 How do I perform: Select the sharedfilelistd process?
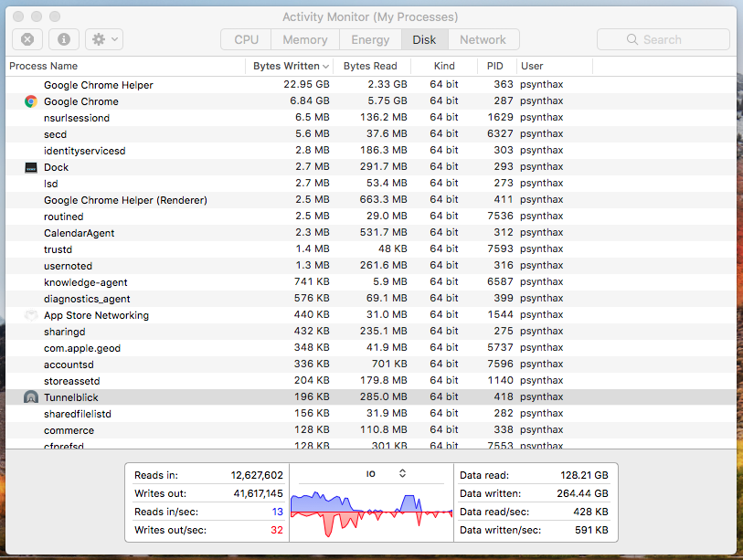click(x=371, y=414)
